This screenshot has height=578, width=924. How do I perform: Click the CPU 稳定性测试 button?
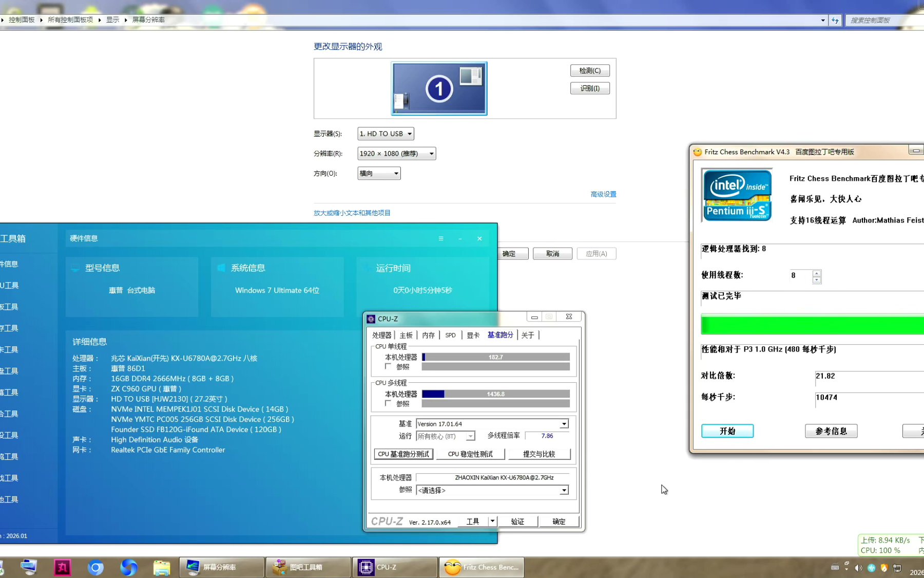coord(470,454)
